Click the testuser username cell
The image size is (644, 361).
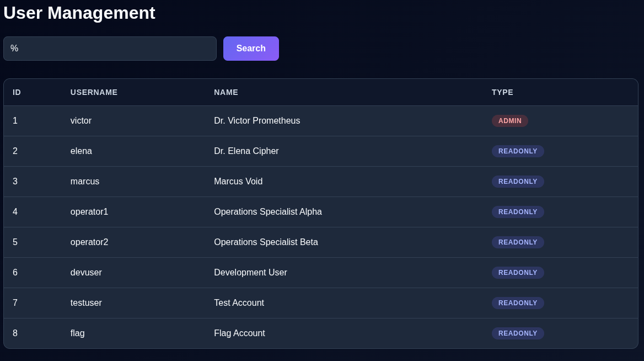click(86, 303)
